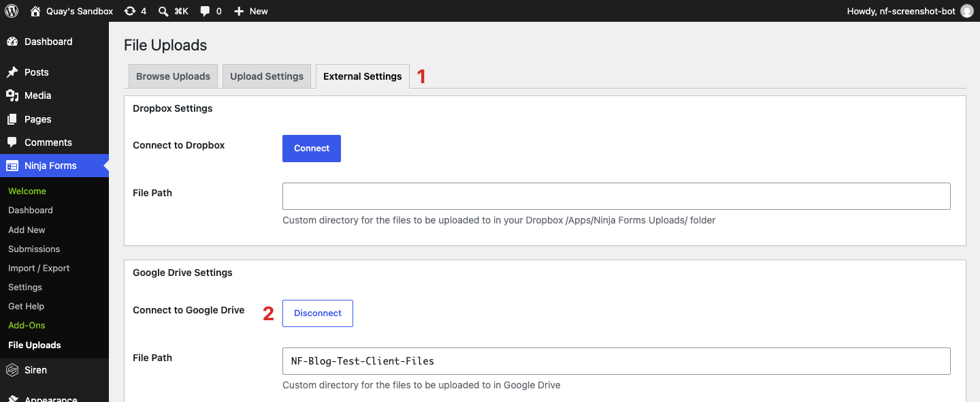Screen dimensions: 980x402
Task: Click the Dashboard gauge icon in sidebar
Action: point(12,42)
